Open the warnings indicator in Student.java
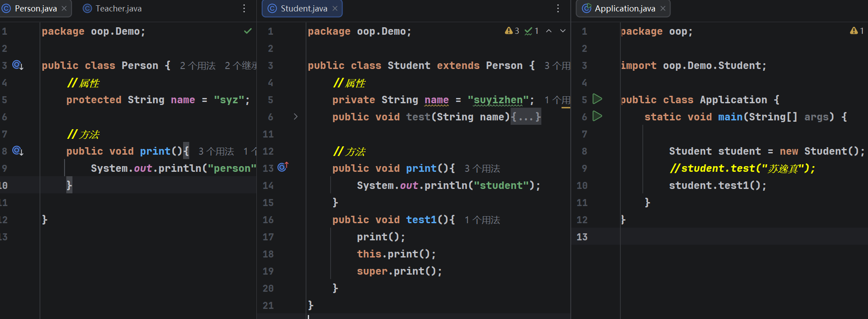868x319 pixels. 512,31
